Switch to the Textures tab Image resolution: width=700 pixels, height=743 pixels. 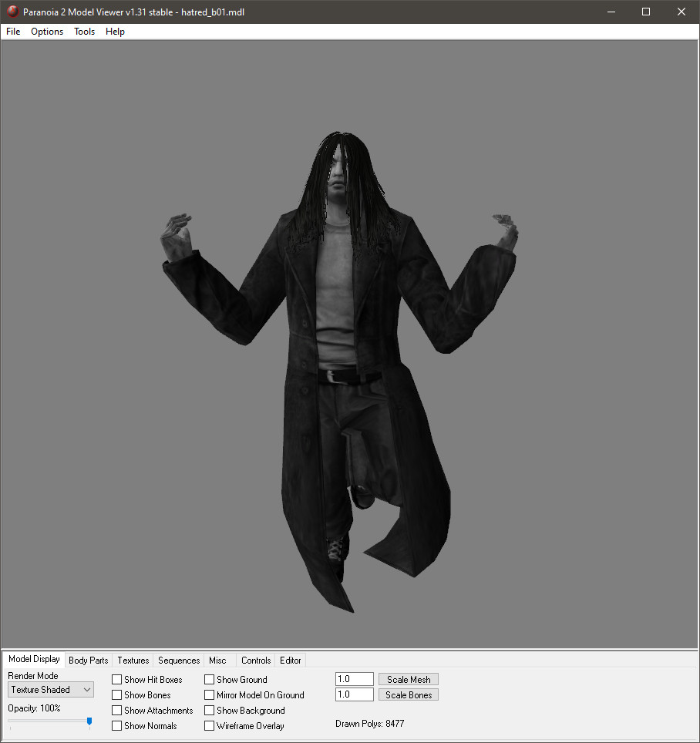133,661
